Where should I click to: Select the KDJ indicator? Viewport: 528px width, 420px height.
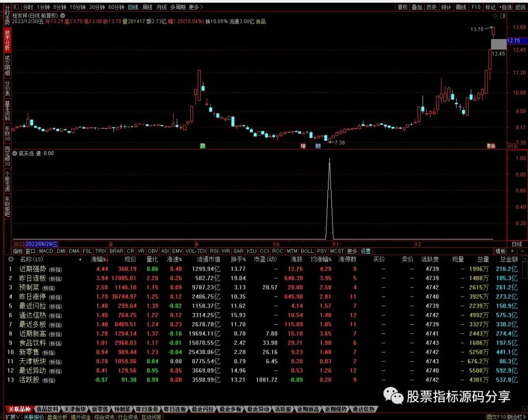point(252,251)
